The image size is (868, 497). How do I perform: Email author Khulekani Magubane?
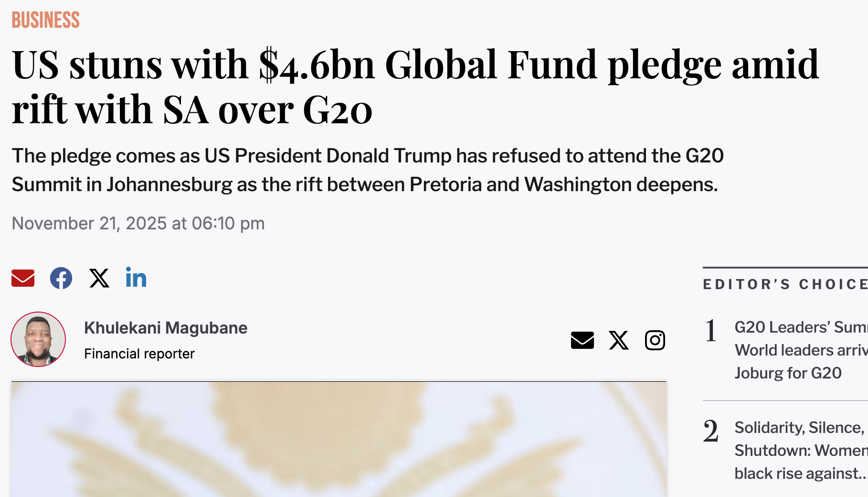pos(582,340)
